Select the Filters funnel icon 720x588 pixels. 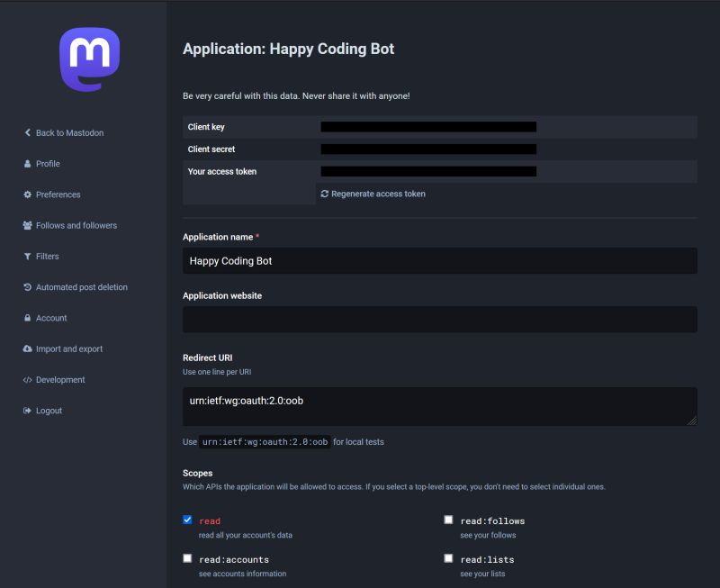click(26, 256)
